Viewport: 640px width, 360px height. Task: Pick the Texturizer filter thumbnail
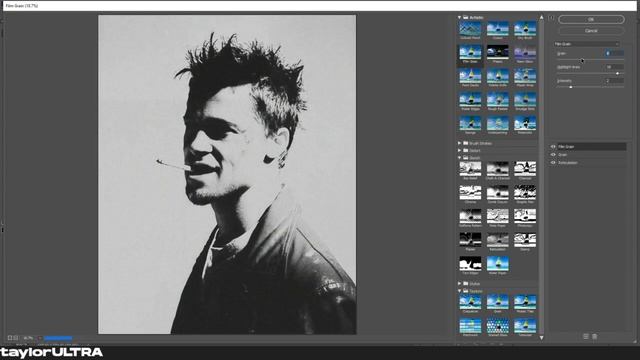525,327
